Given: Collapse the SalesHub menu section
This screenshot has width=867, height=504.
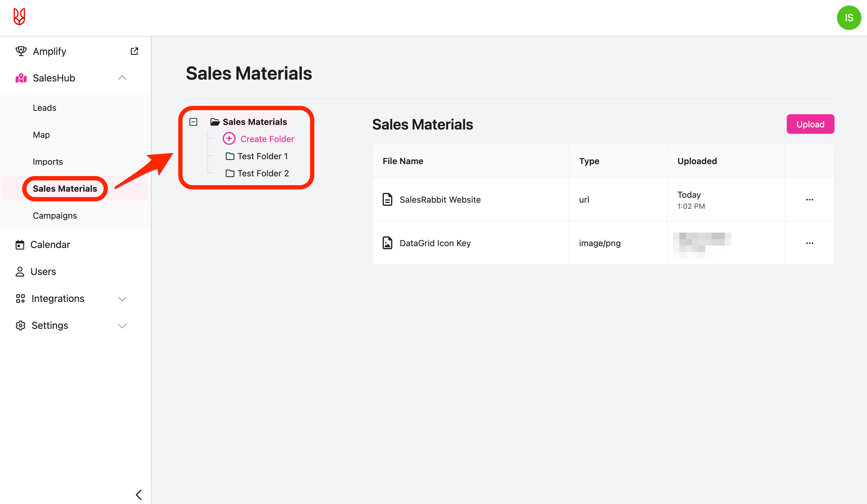Looking at the screenshot, I should 122,78.
